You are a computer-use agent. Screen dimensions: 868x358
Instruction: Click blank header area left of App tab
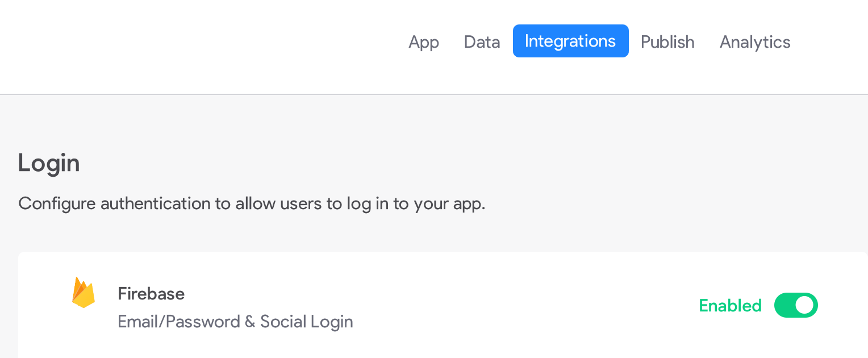199,42
